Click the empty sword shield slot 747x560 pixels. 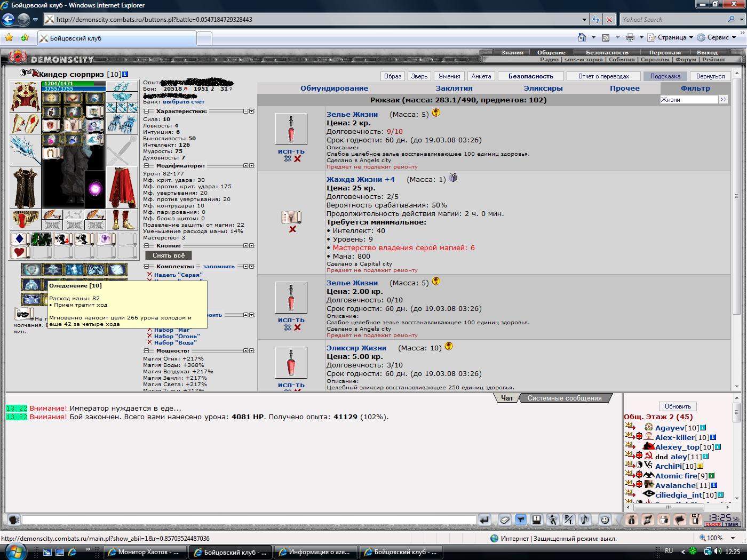[122, 150]
